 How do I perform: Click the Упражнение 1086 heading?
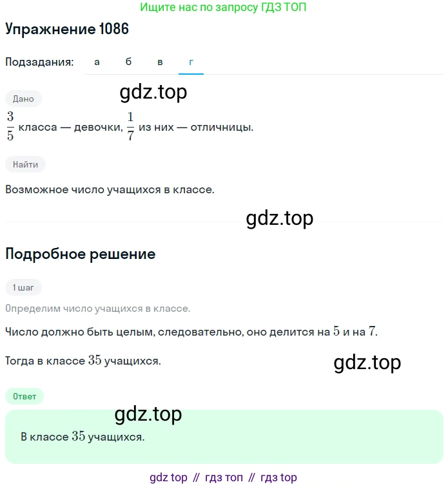click(x=67, y=29)
